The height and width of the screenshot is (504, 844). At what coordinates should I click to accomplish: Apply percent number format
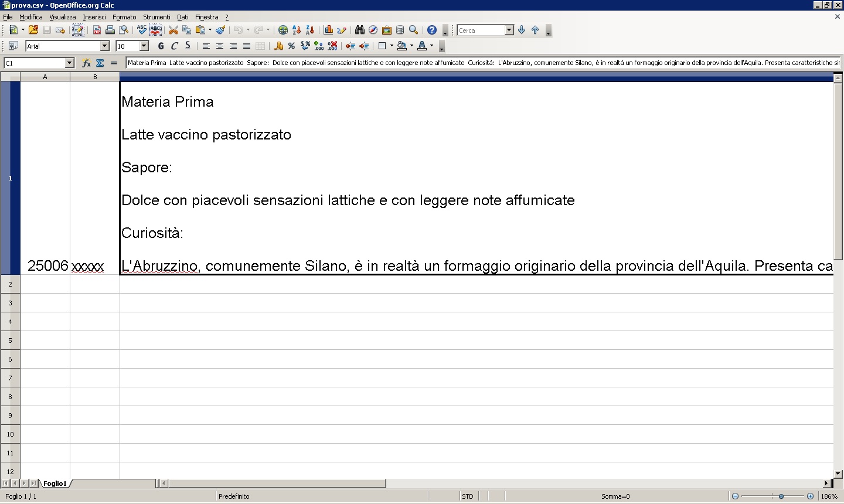coord(292,46)
